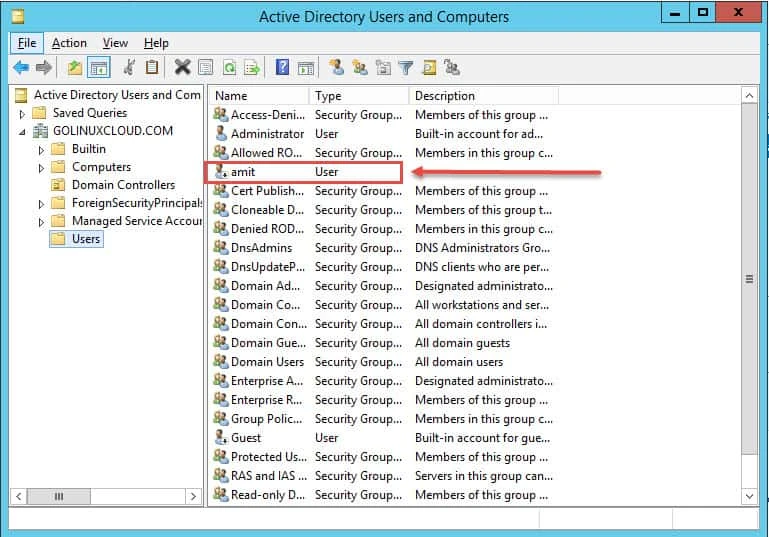Expand the Computers container
The image size is (769, 537).
41,168
